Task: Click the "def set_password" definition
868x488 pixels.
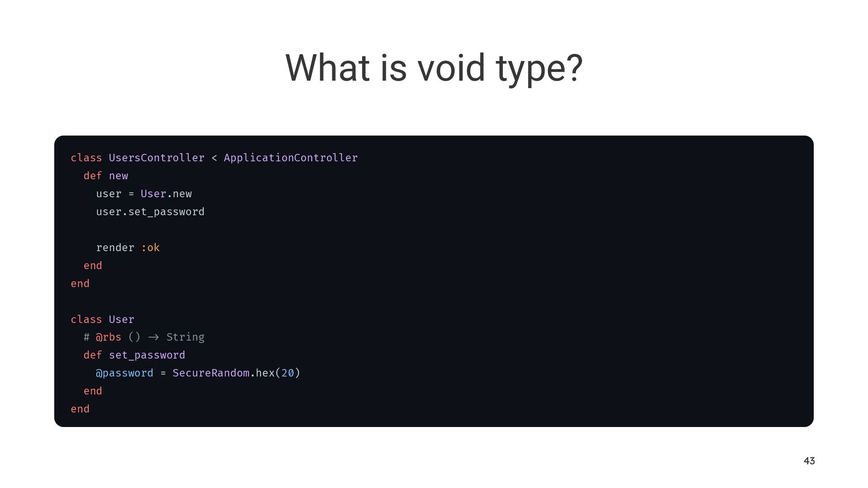Action: pyautogui.click(x=134, y=355)
